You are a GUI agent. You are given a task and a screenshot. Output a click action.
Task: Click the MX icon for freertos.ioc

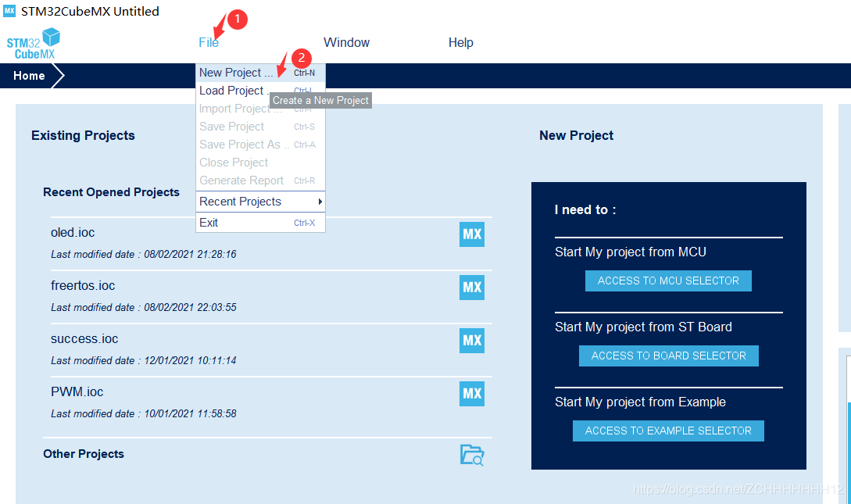[x=472, y=288]
